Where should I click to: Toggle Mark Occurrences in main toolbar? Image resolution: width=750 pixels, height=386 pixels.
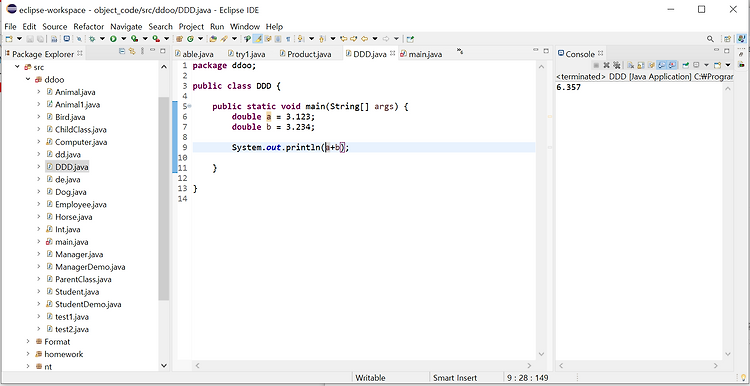click(258, 39)
